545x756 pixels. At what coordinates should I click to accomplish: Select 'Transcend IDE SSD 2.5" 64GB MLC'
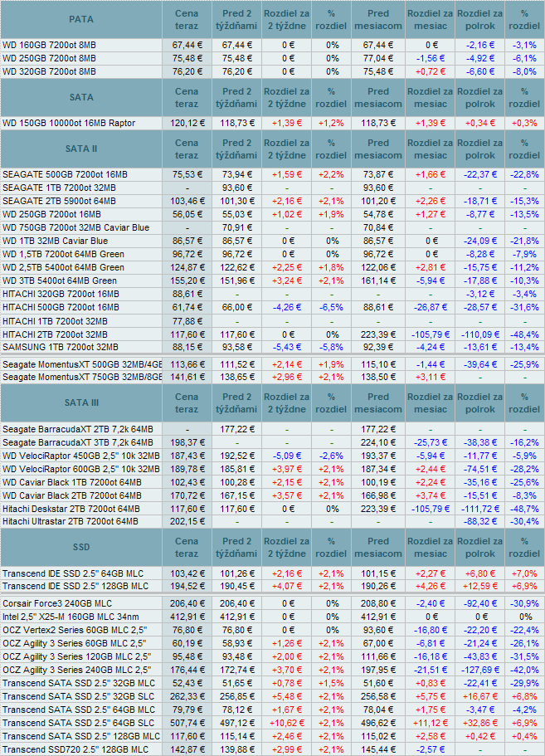click(73, 573)
